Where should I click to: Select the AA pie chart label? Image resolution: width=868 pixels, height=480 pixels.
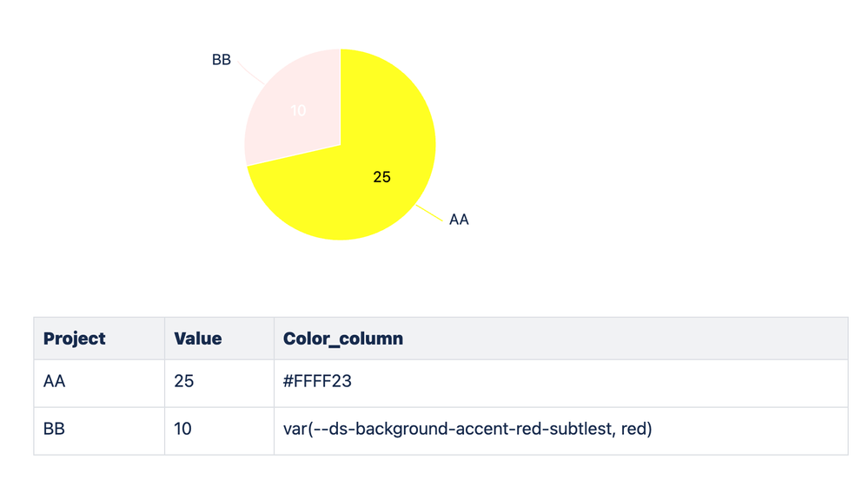point(459,220)
